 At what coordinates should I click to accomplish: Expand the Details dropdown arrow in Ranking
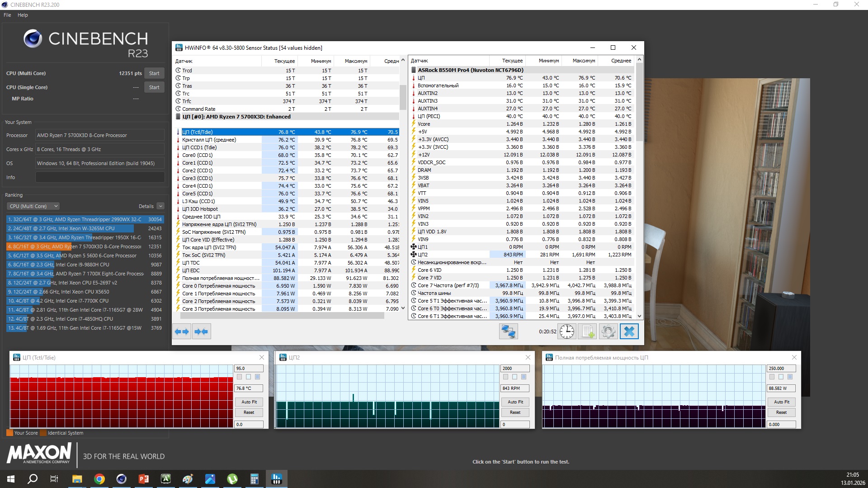pyautogui.click(x=160, y=206)
